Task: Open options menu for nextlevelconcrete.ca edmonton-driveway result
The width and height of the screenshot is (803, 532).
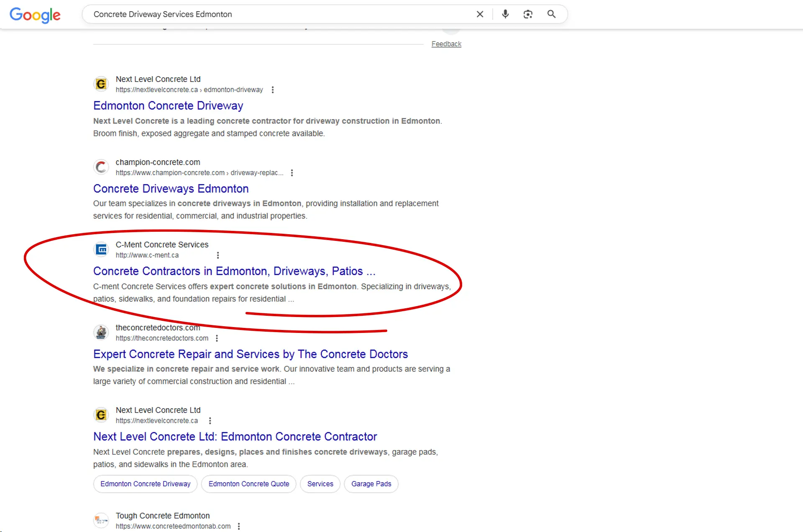Action: 273,90
